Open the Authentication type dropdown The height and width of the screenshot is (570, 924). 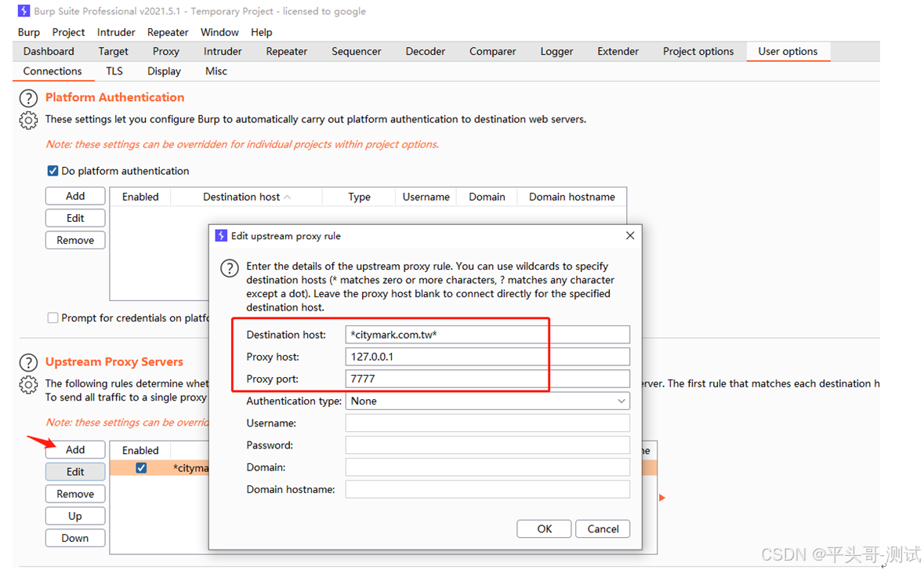tap(487, 401)
